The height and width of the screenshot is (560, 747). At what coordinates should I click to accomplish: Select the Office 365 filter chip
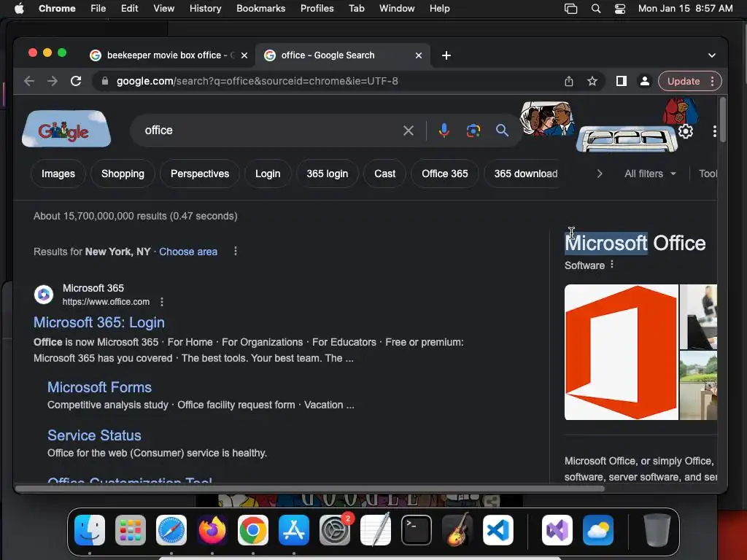(x=444, y=174)
